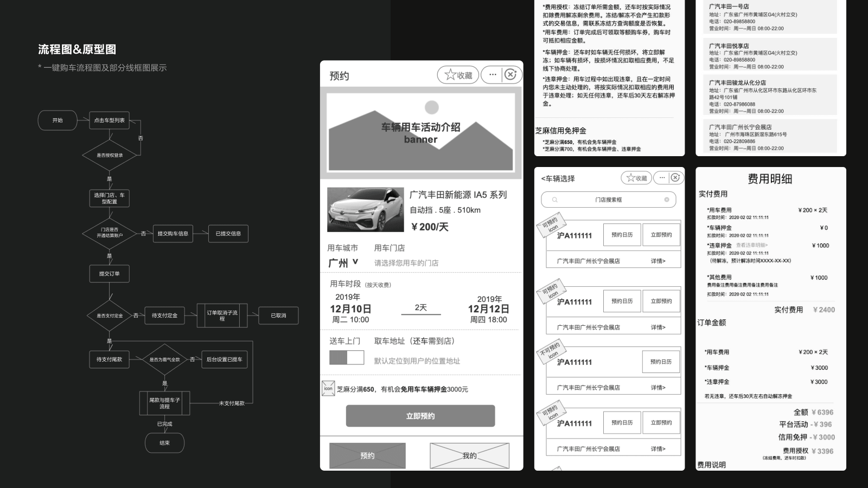Screen dimensions: 868x488
Task: Expand the 广州 city dropdown
Action: [x=343, y=262]
